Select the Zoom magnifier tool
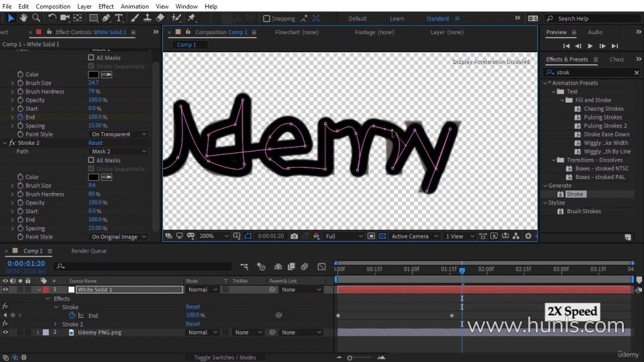This screenshot has height=362, width=644. [x=36, y=18]
